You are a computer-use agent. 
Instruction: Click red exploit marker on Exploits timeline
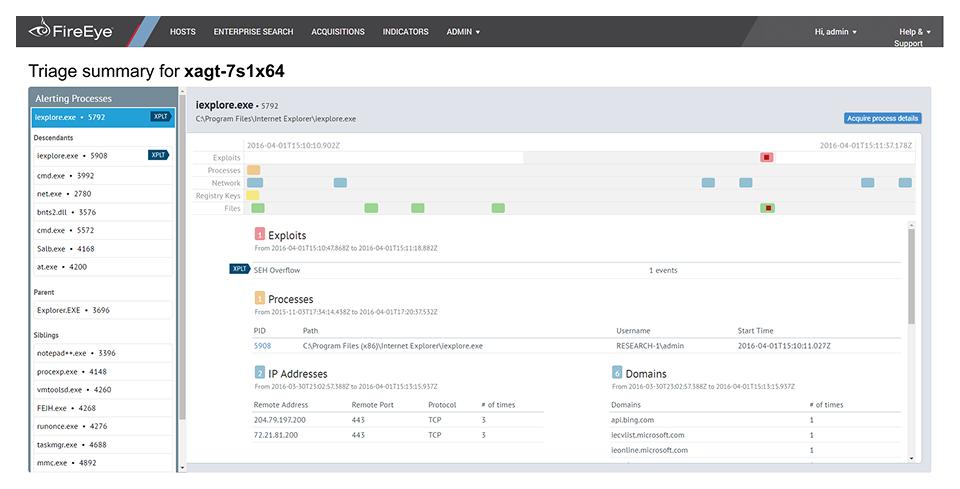tap(767, 157)
